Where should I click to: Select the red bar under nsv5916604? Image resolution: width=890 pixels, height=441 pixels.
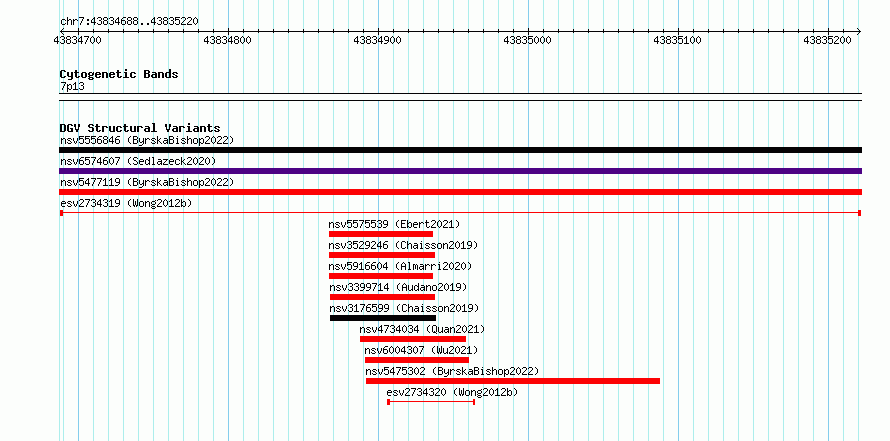pos(381,276)
